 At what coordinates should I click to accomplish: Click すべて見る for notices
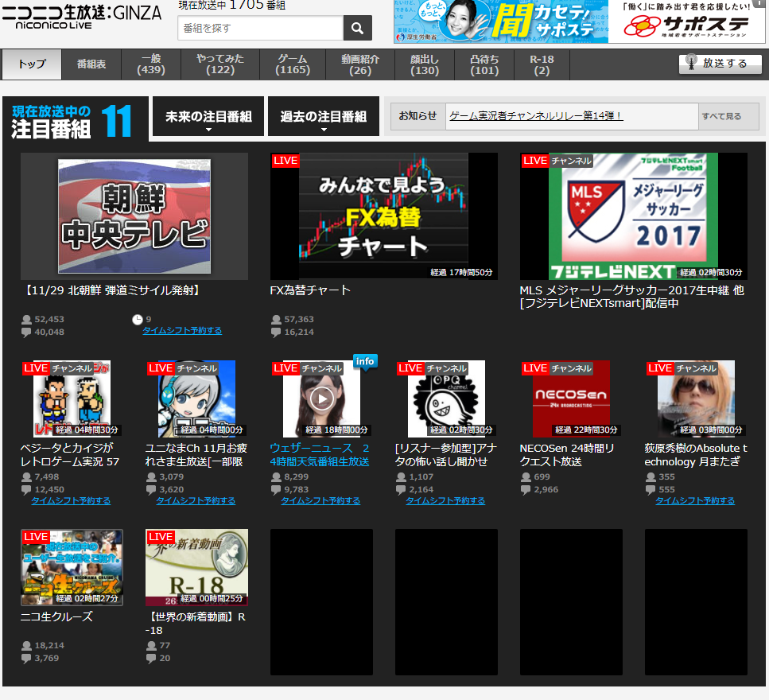[721, 116]
